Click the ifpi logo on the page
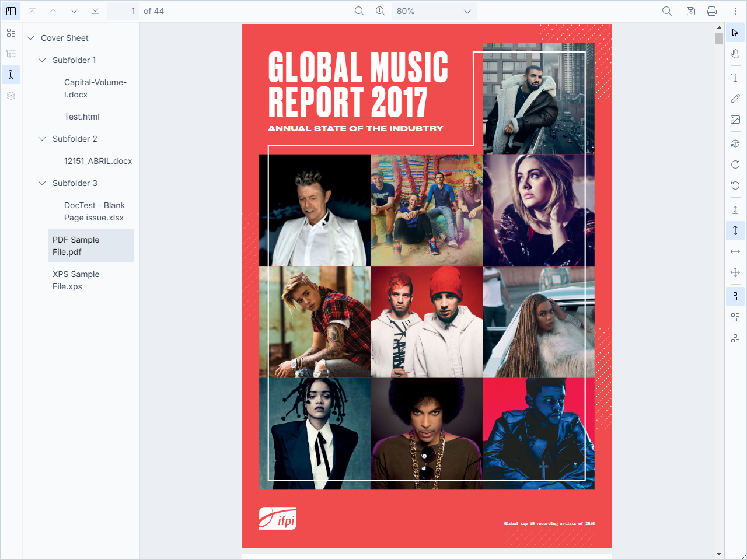 click(x=278, y=518)
